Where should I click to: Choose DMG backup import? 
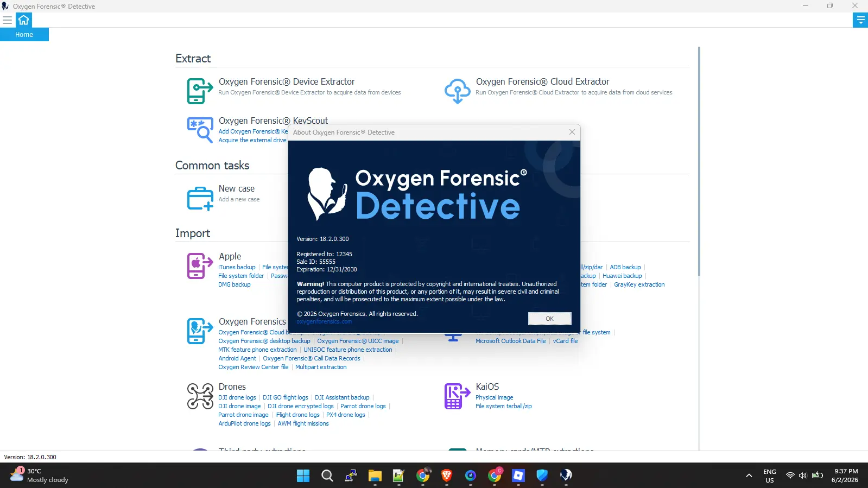235,284
